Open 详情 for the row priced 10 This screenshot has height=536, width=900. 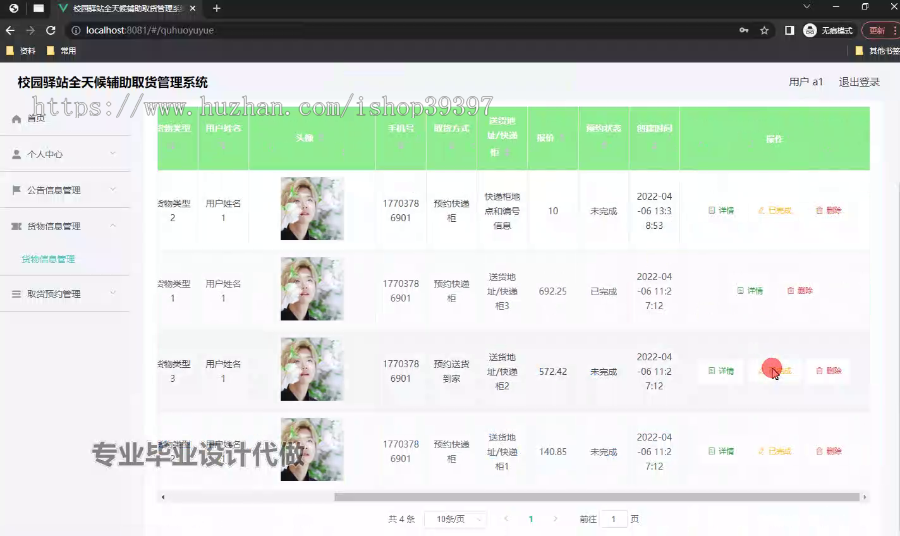(721, 211)
